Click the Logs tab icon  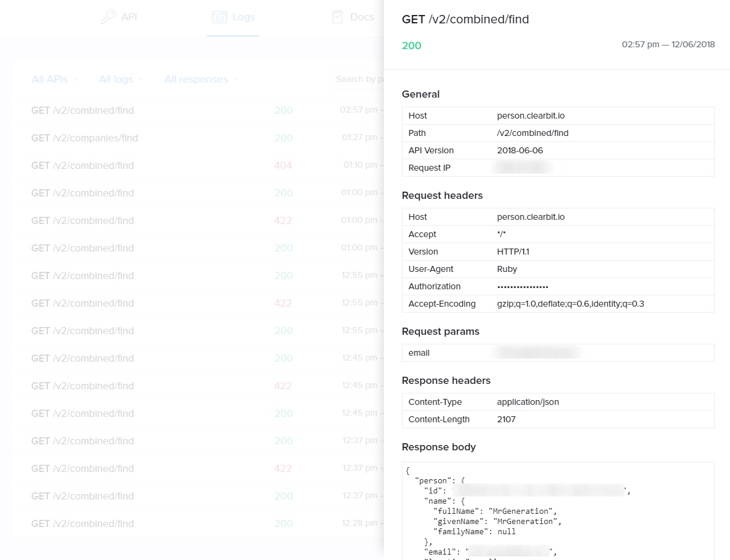220,17
